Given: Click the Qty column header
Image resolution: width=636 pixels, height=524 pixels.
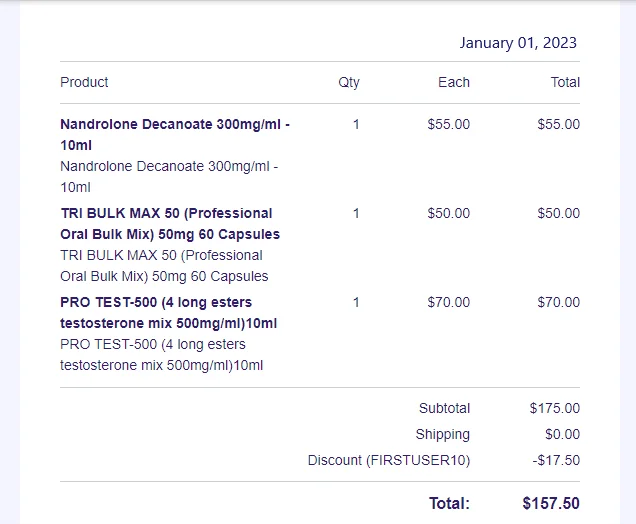Looking at the screenshot, I should click(x=349, y=82).
